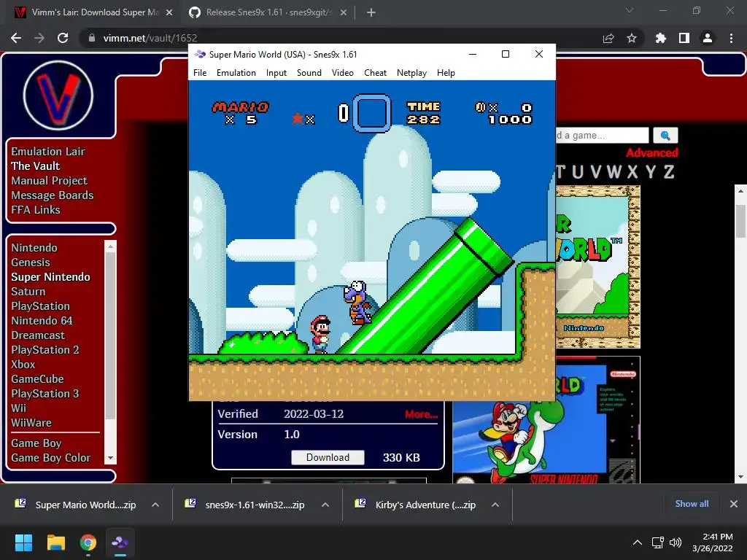Browse games starting with letter Z
Image resolution: width=747 pixels, height=560 pixels.
point(669,172)
